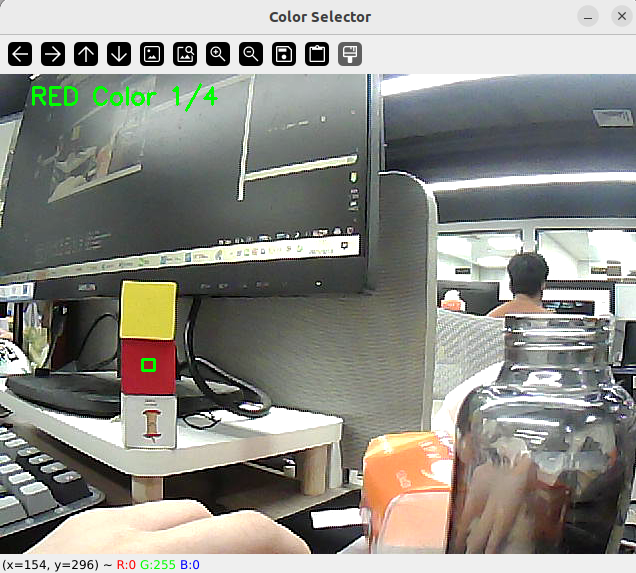Save the current image
The width and height of the screenshot is (636, 573).
284,54
